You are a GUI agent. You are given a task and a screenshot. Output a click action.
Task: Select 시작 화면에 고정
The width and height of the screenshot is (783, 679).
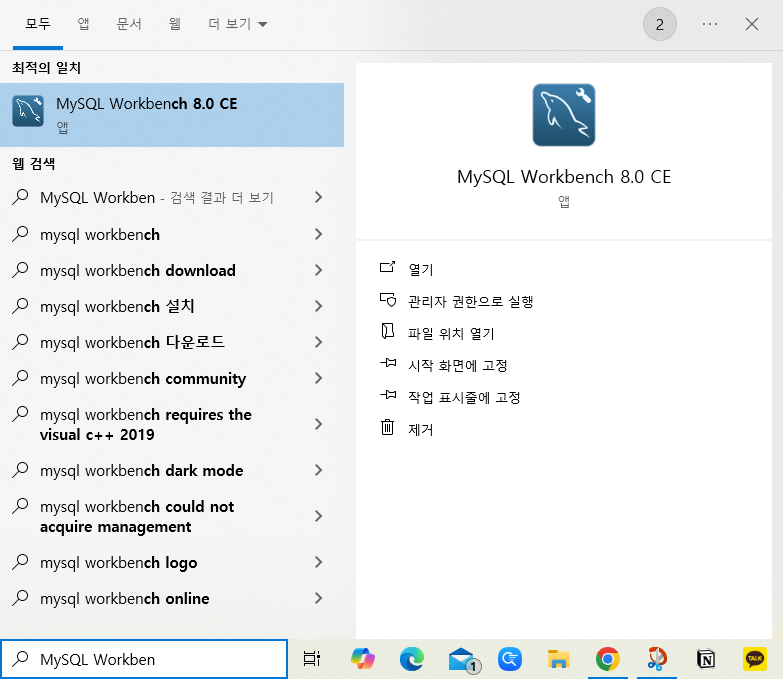click(457, 365)
